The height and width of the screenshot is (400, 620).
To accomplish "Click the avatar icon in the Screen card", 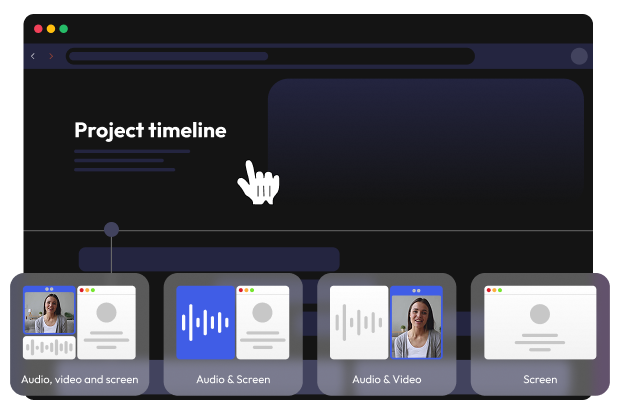I will 540,314.
